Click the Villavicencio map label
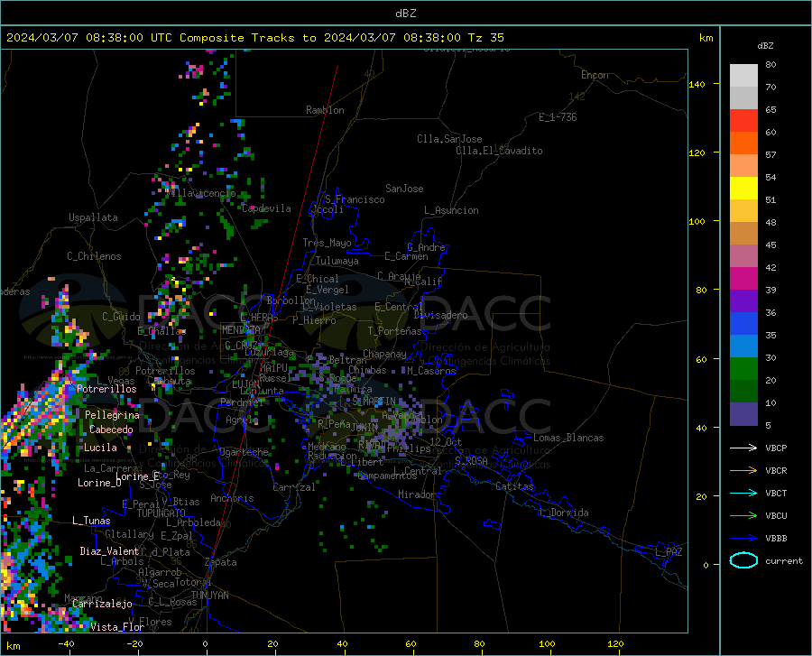 201,192
